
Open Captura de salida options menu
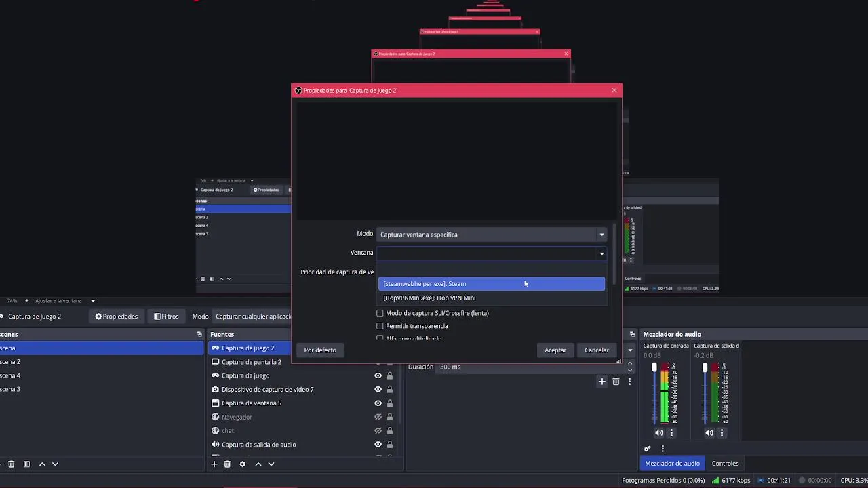tap(722, 432)
